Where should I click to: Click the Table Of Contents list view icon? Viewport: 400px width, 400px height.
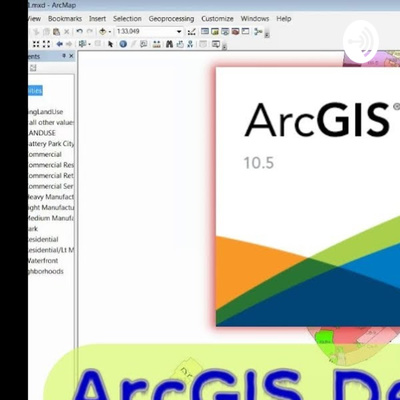tap(33, 68)
